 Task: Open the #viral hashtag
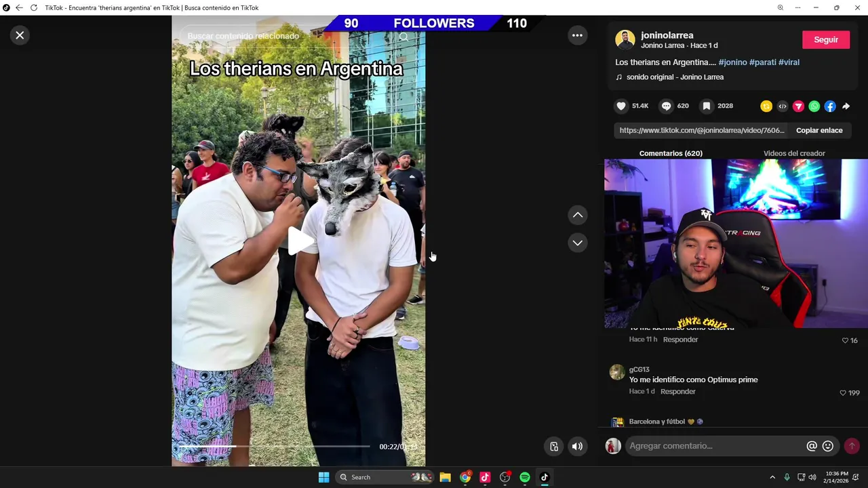tap(789, 62)
